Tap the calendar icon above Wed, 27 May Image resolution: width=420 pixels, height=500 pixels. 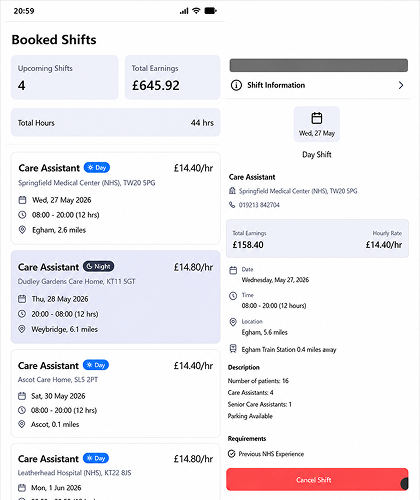tap(317, 118)
